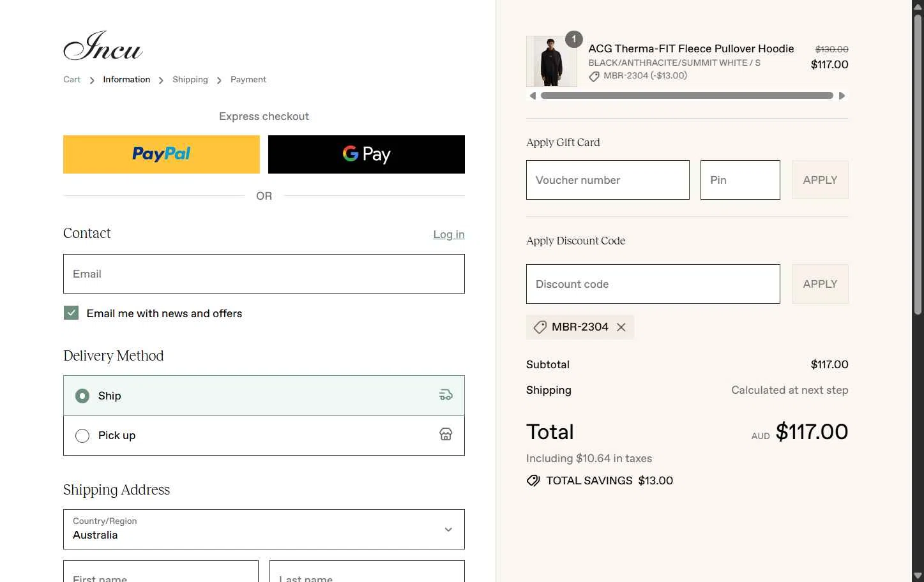The width and height of the screenshot is (924, 582).
Task: Click the struck-through $130.00 price
Action: [831, 49]
